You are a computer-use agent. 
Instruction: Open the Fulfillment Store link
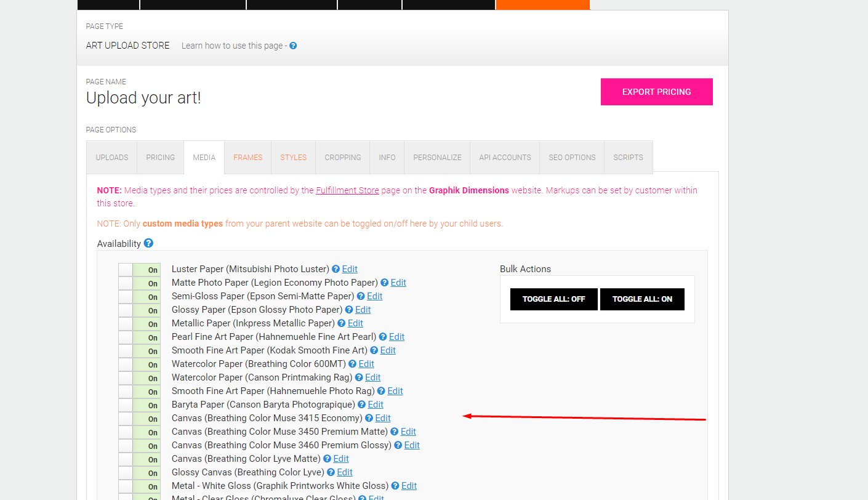347,190
